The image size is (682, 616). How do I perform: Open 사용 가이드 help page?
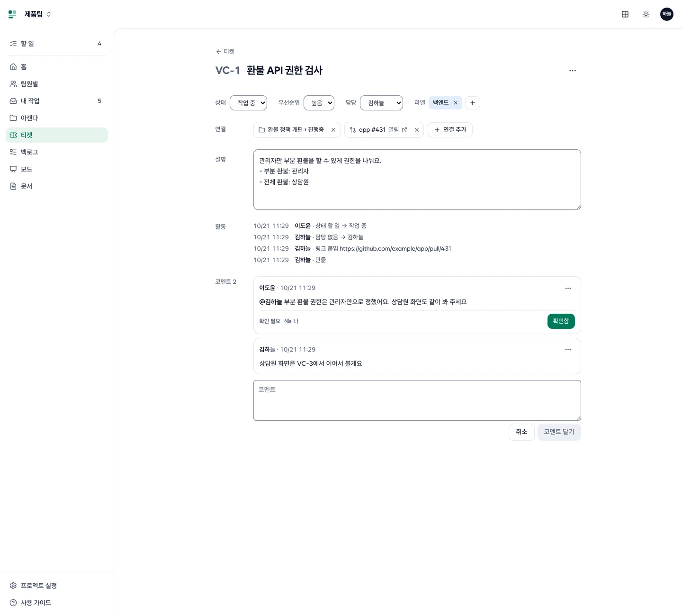click(57, 603)
